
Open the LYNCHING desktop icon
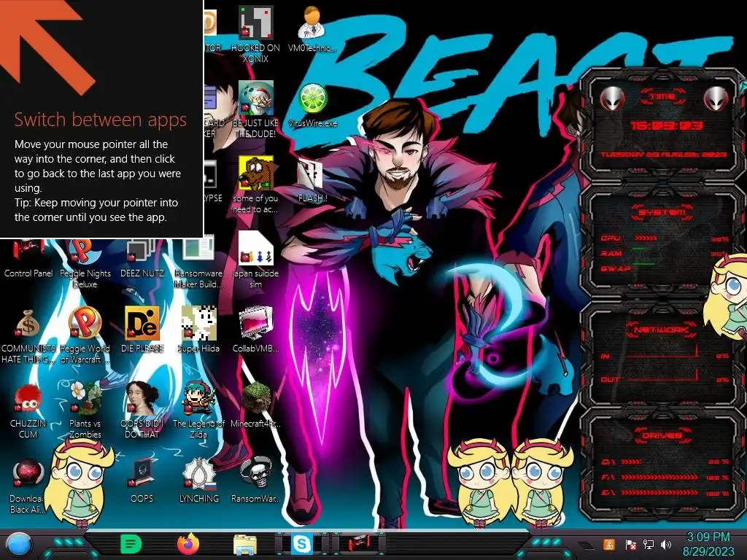pyautogui.click(x=198, y=480)
